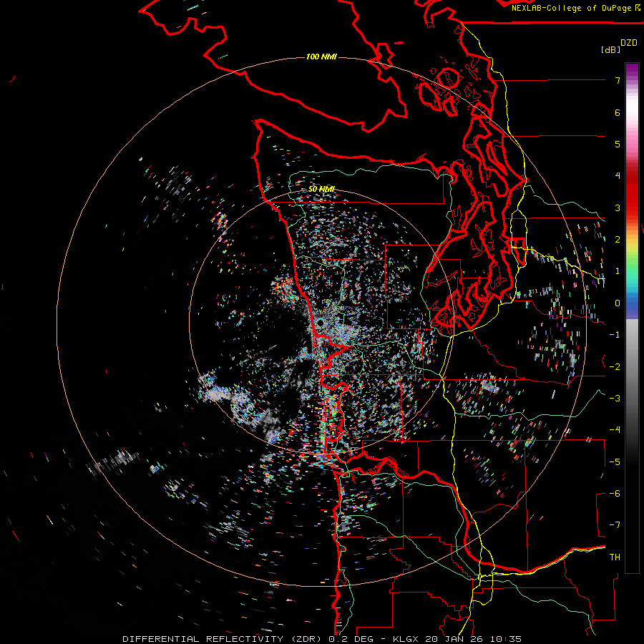
Task: Click the red band of the ZDR color bar
Action: click(x=632, y=193)
